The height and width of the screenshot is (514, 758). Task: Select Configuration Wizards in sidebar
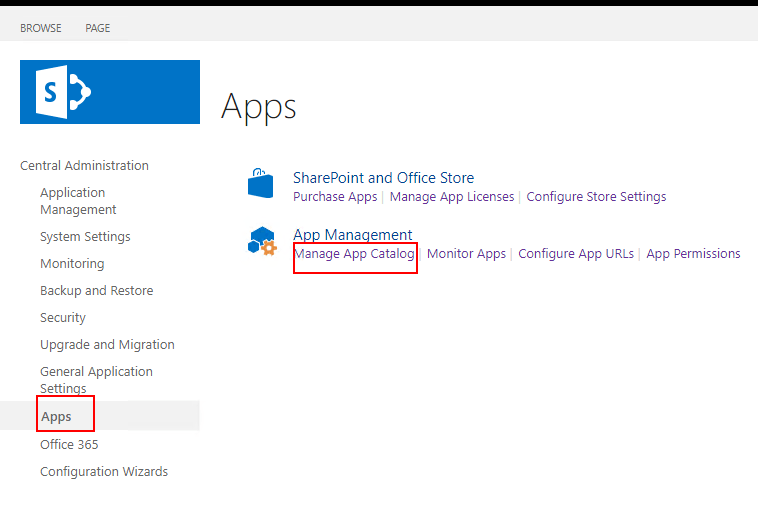pos(104,472)
